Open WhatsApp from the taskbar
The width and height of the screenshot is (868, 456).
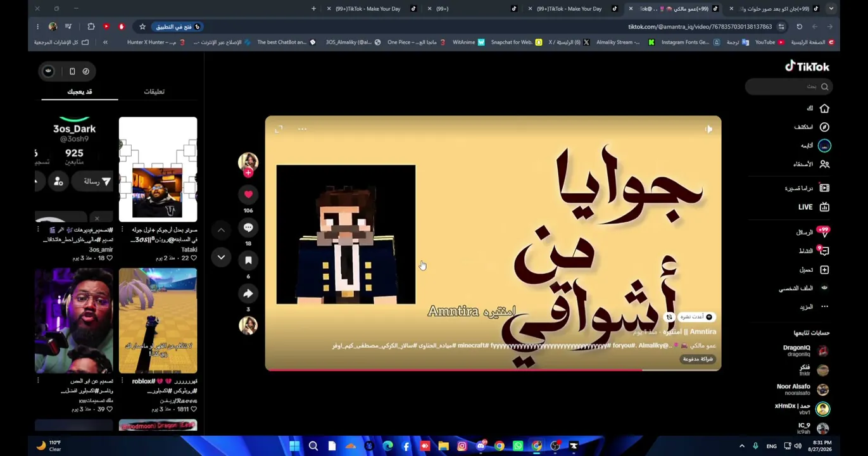pos(518,446)
